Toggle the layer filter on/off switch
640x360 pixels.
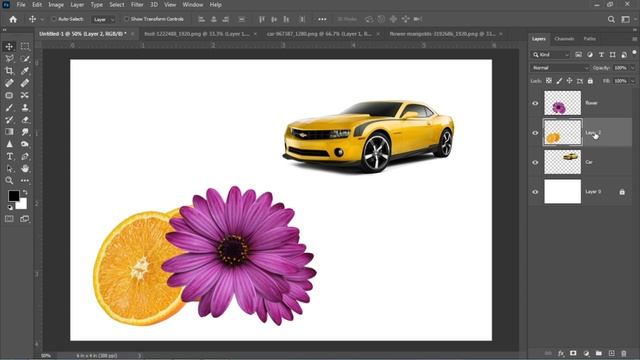(x=634, y=53)
